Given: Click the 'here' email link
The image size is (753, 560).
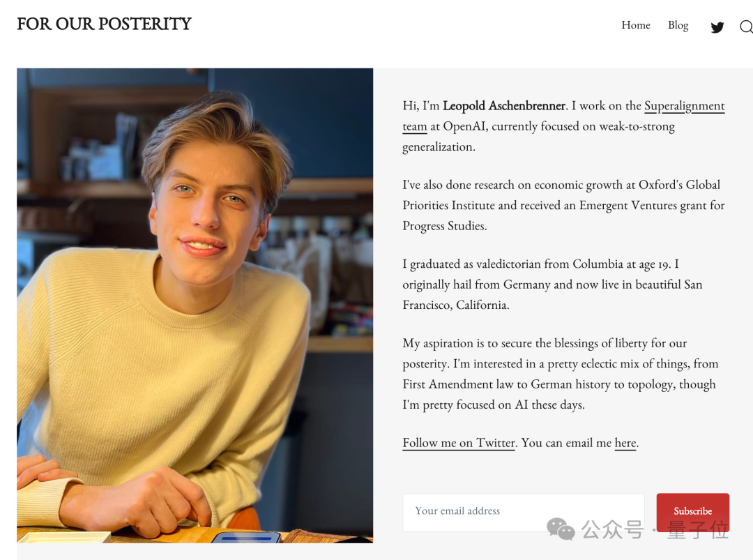Looking at the screenshot, I should point(625,443).
